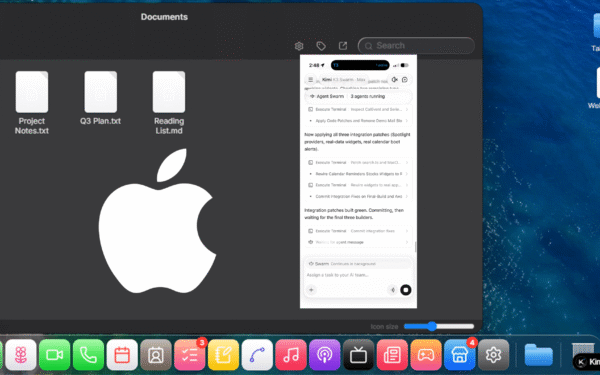Click the 3 agents running label
Screen dimensions: 600x375
pos(368,96)
